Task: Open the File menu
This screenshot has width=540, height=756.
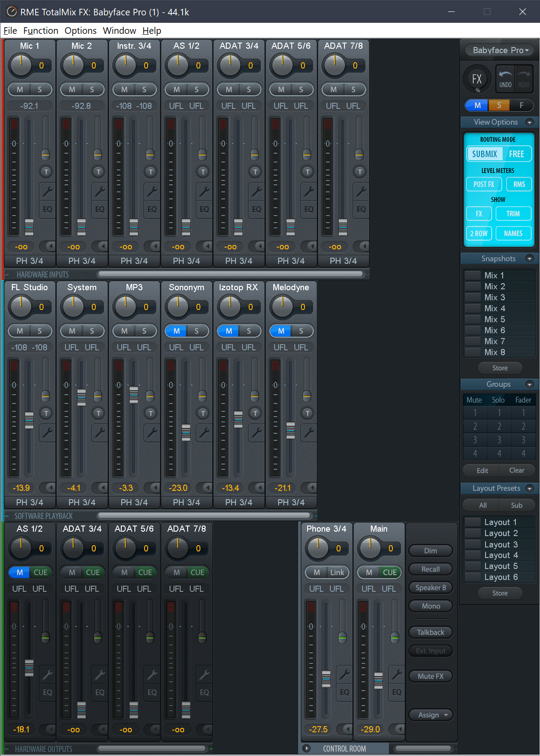Action: click(x=10, y=31)
